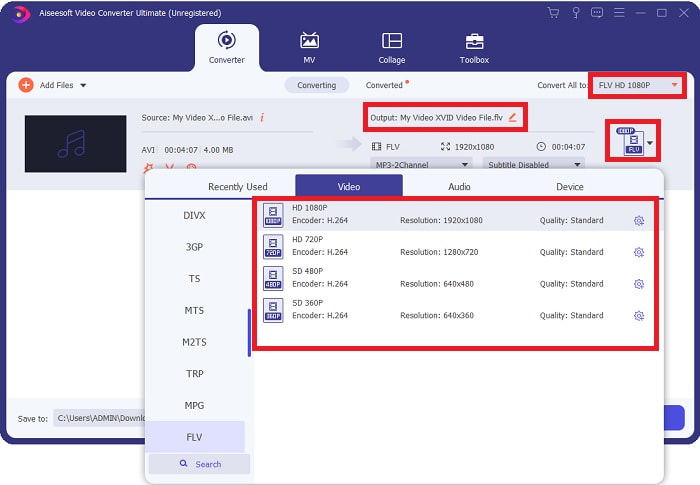Click the Converter tab icon
This screenshot has width=700, height=485.
[x=227, y=40]
